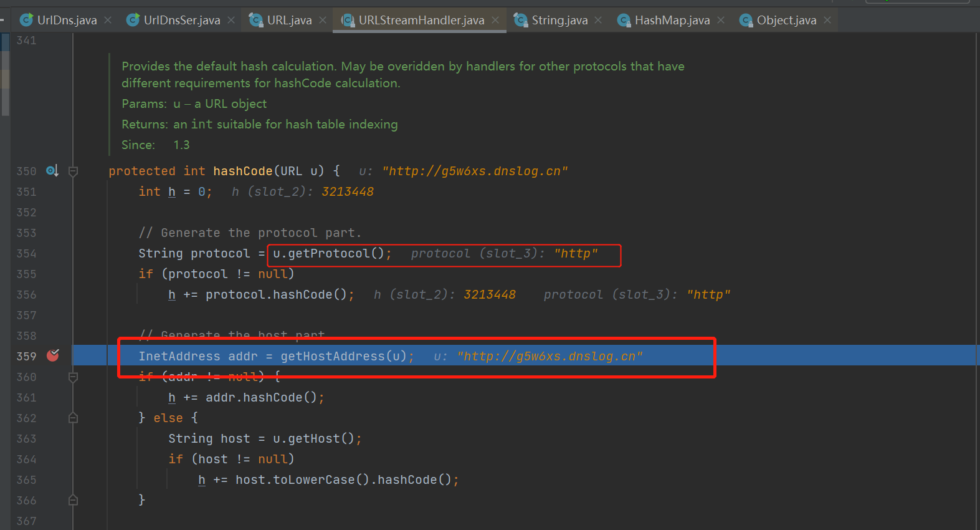Screen dimensions: 980x530
Task: Collapse the hashCode method fold at line 350
Action: pyautogui.click(x=73, y=171)
